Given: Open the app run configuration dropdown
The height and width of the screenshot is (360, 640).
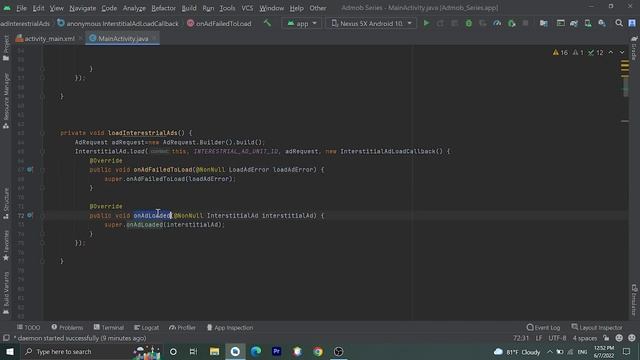Looking at the screenshot, I should (x=301, y=23).
